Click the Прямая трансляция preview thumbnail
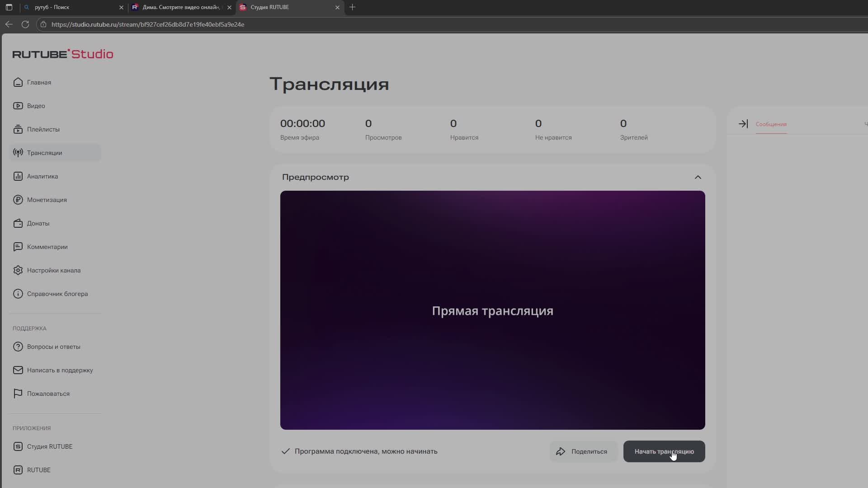The height and width of the screenshot is (488, 868). click(x=492, y=310)
